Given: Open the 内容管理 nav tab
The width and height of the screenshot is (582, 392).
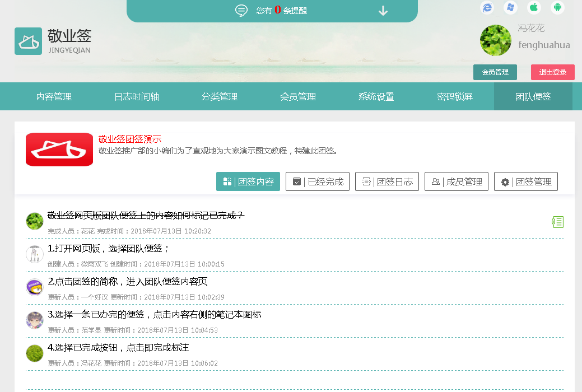Looking at the screenshot, I should [54, 96].
